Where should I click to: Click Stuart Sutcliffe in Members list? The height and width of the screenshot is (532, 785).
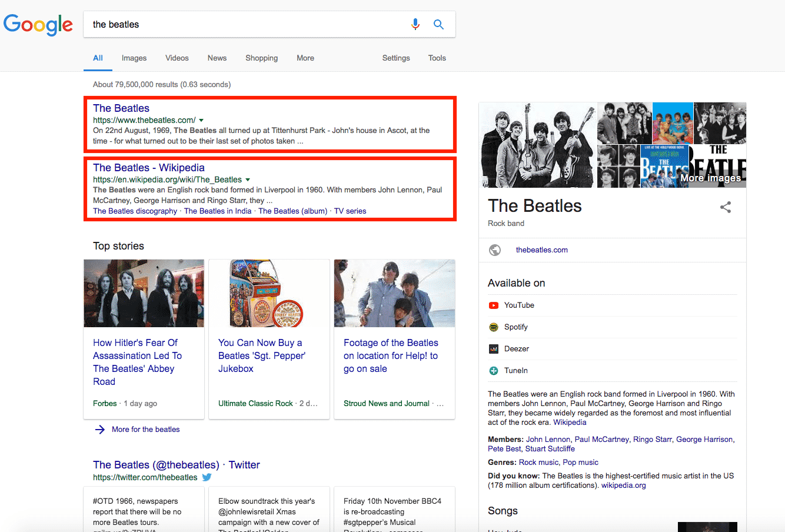(550, 449)
